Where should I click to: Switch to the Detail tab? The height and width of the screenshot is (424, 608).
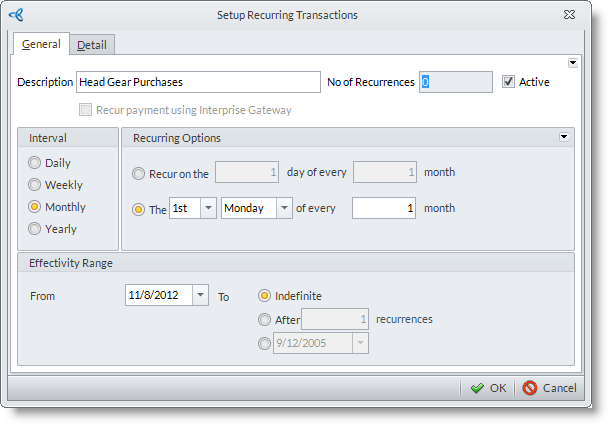tap(92, 44)
